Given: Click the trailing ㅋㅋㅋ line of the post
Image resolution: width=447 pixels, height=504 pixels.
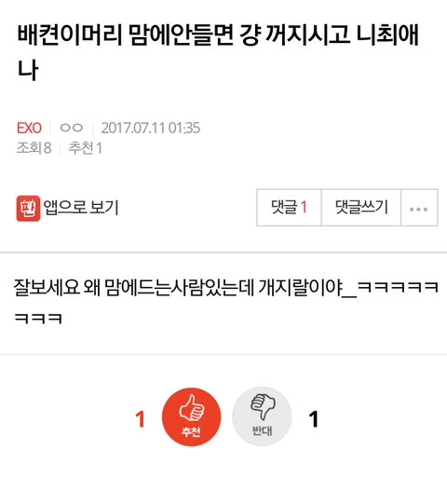Looking at the screenshot, I should tap(38, 319).
